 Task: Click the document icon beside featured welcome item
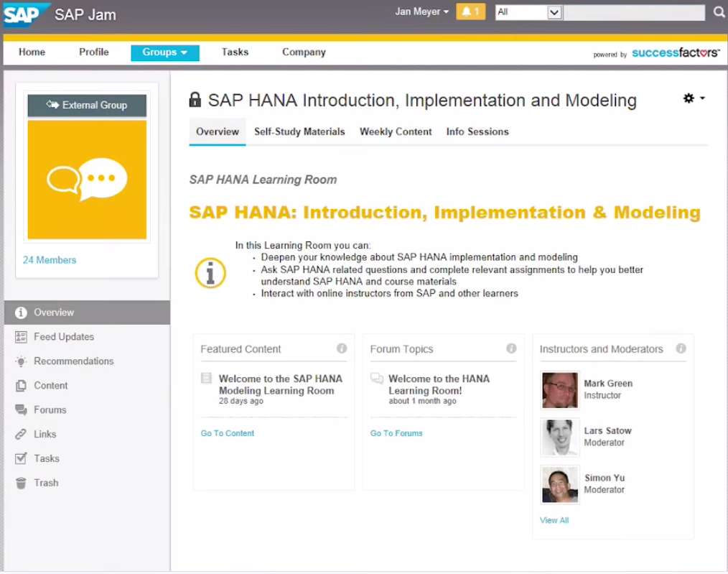coord(207,378)
